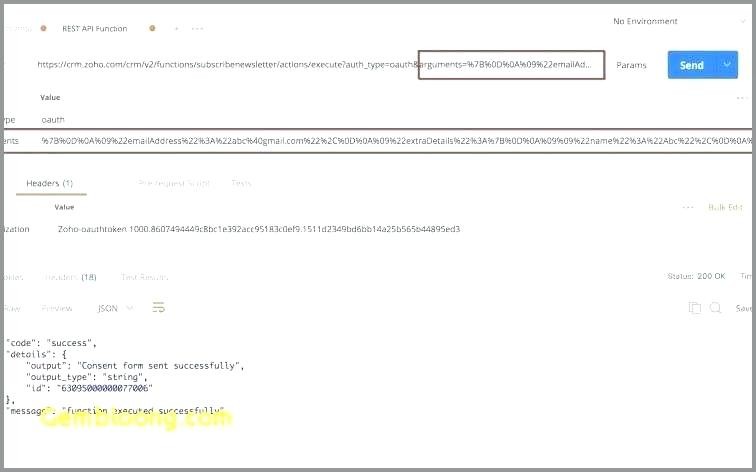
Task: Open the Send dropdown arrow
Action: pos(727,65)
